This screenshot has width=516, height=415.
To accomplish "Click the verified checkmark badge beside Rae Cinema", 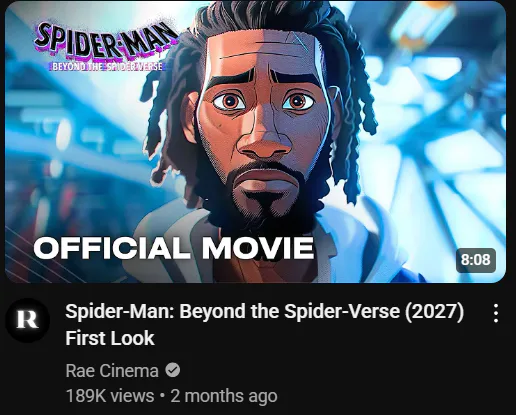I will (173, 370).
